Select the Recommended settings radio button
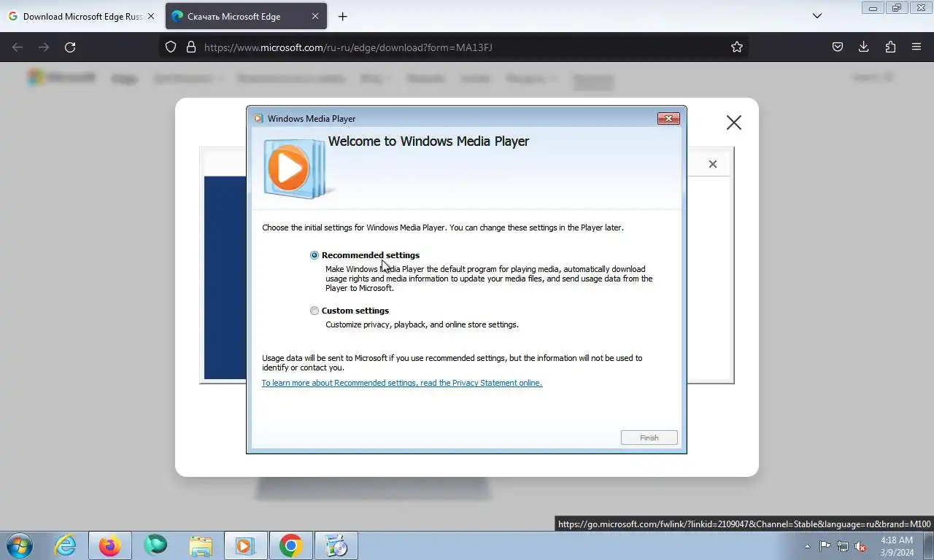The image size is (934, 560). coord(314,255)
